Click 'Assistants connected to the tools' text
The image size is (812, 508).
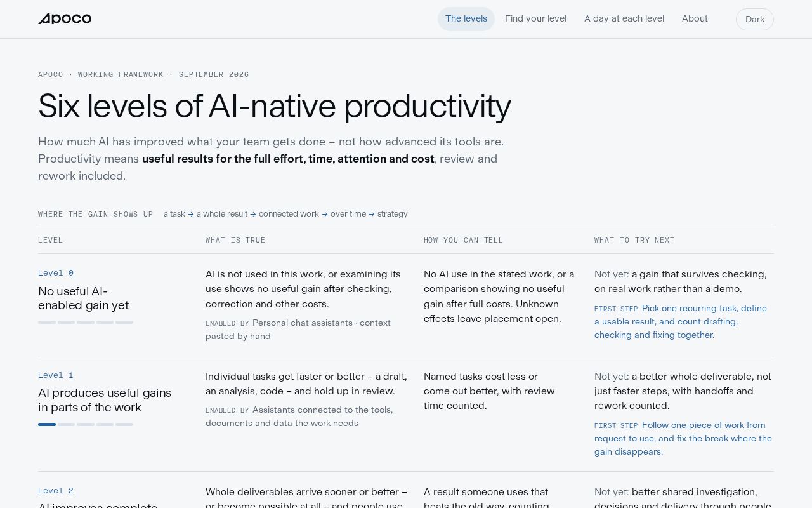[299, 417]
